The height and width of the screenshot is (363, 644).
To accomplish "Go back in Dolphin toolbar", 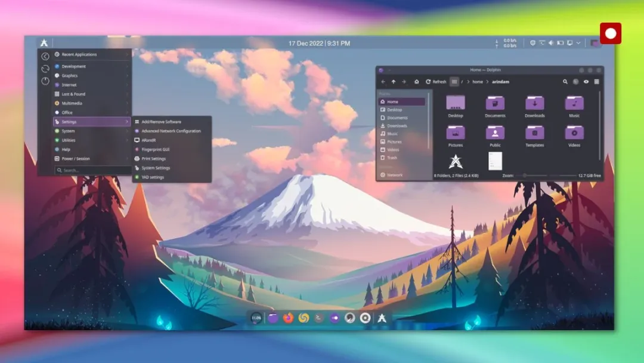I will click(383, 82).
